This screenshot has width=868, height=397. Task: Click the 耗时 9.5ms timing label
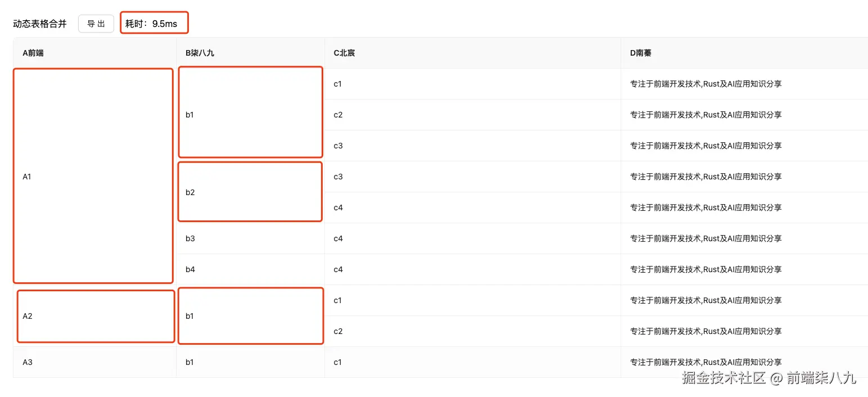click(151, 24)
